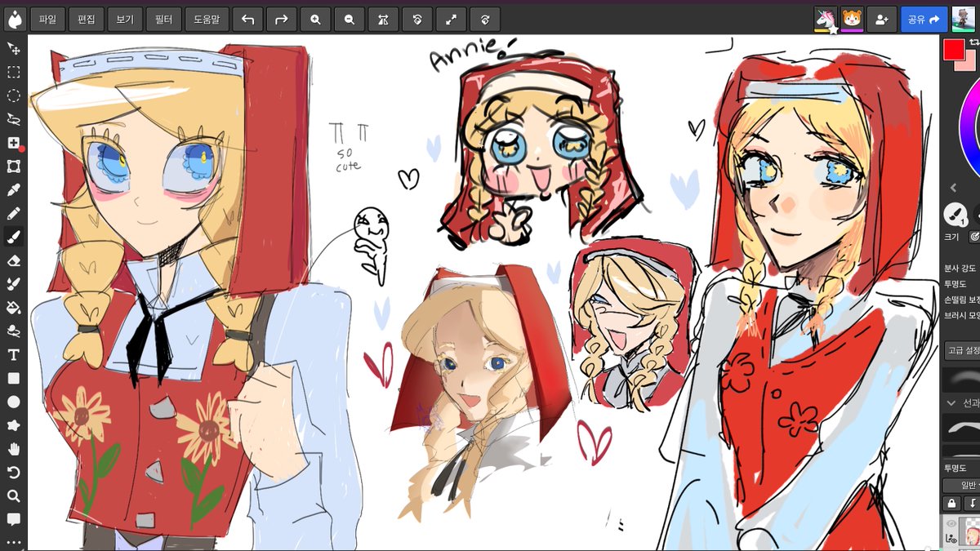Open the user profile avatar at top right

(x=964, y=20)
